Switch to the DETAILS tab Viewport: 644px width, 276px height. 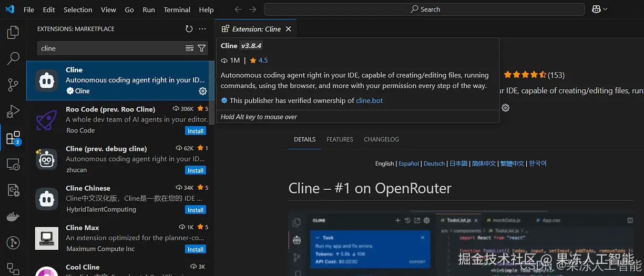(305, 139)
